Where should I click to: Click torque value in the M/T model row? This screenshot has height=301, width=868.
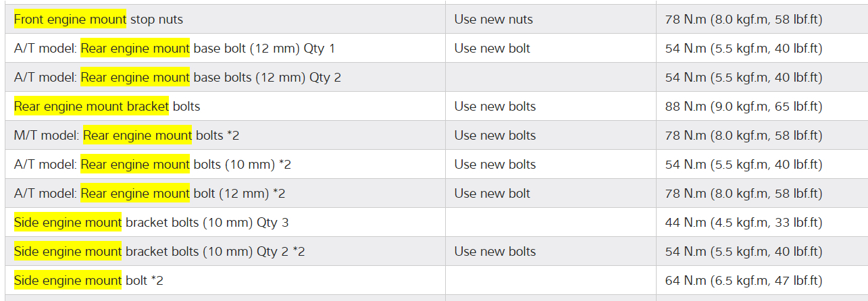pyautogui.click(x=743, y=136)
